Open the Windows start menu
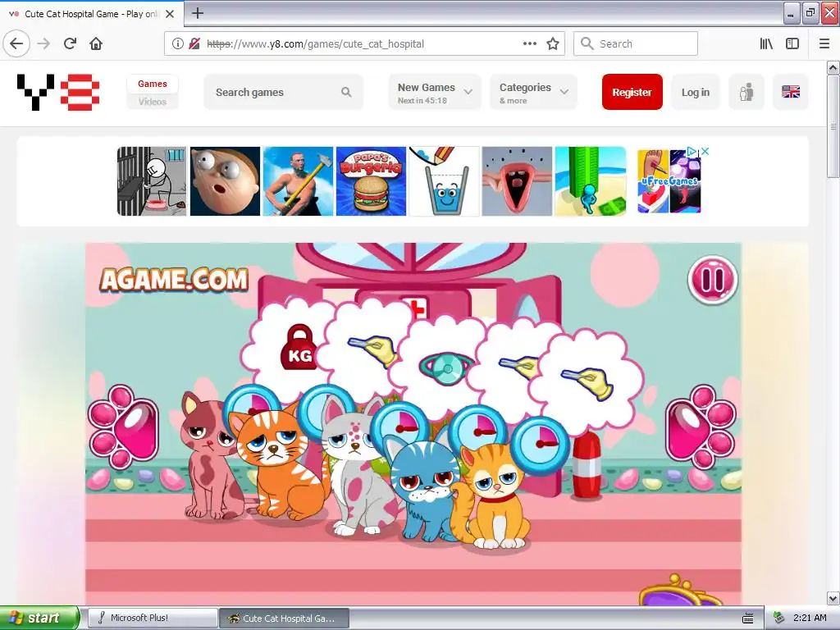Screen dimensions: 840x630 pyautogui.click(x=39, y=618)
